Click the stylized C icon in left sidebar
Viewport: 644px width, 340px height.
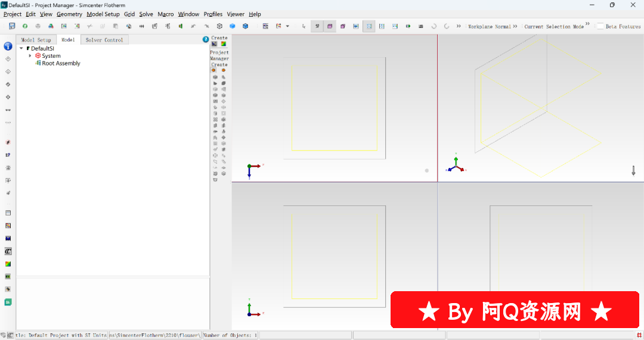[8, 251]
